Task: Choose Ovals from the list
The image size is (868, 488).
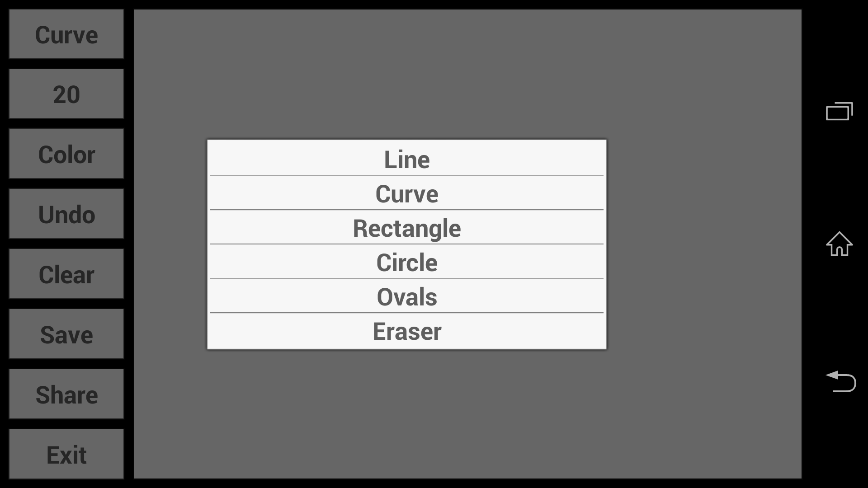Action: pos(406,296)
